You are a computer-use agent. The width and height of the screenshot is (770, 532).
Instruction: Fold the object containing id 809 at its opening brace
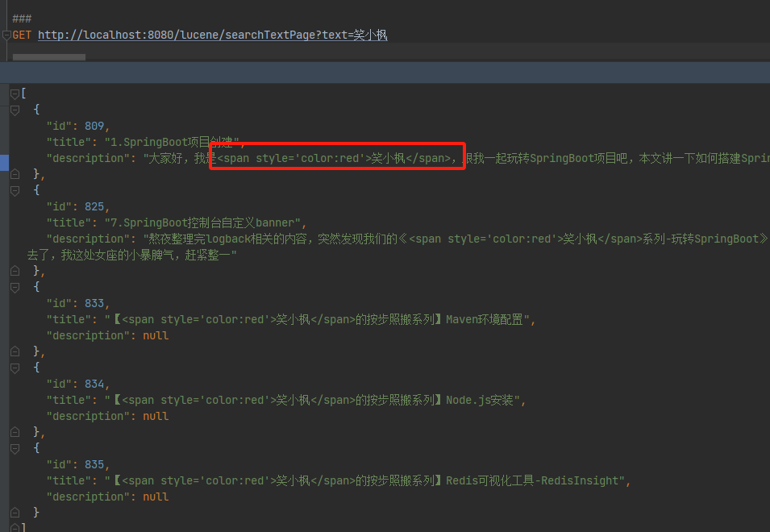coord(15,110)
